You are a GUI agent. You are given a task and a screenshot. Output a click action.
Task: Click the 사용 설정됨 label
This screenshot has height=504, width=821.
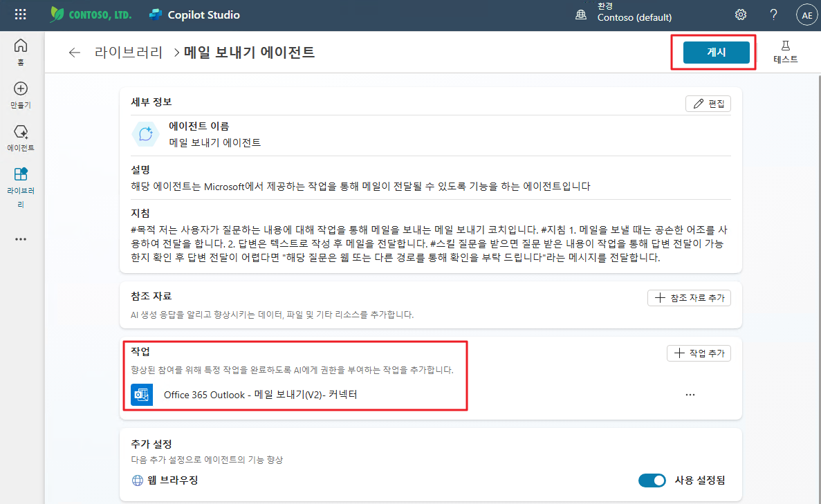pos(700,480)
